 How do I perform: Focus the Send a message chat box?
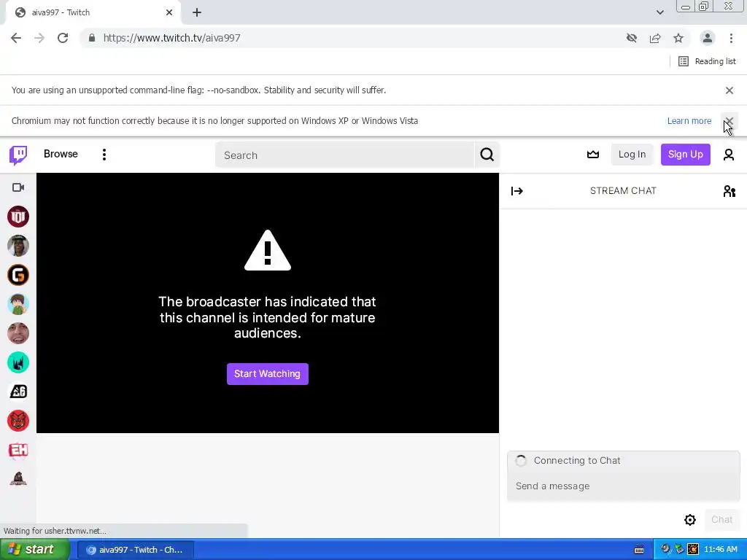(x=623, y=486)
